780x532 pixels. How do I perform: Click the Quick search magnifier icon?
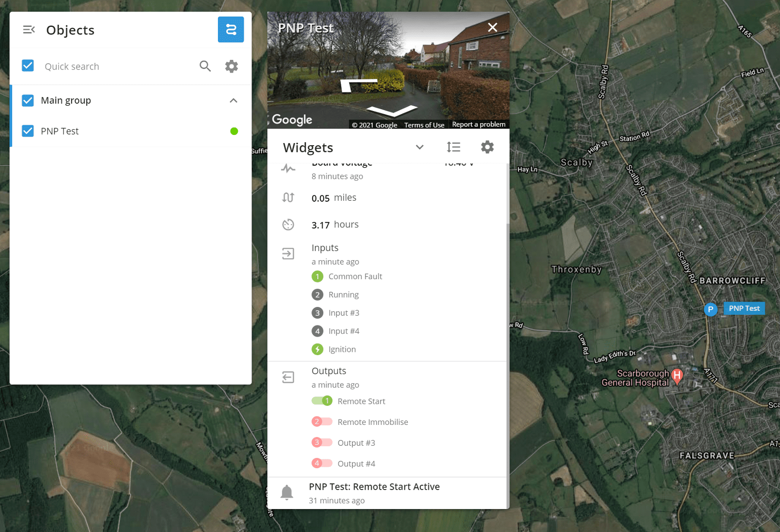coord(205,66)
